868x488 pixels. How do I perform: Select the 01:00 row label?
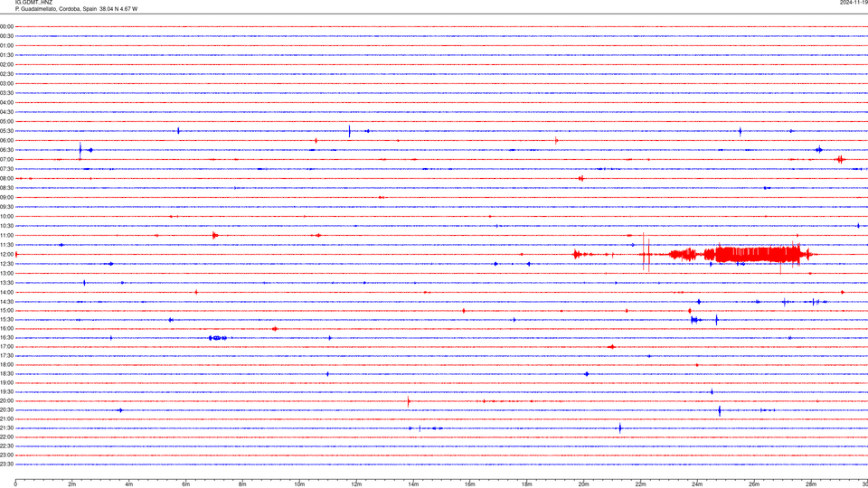pos(6,45)
